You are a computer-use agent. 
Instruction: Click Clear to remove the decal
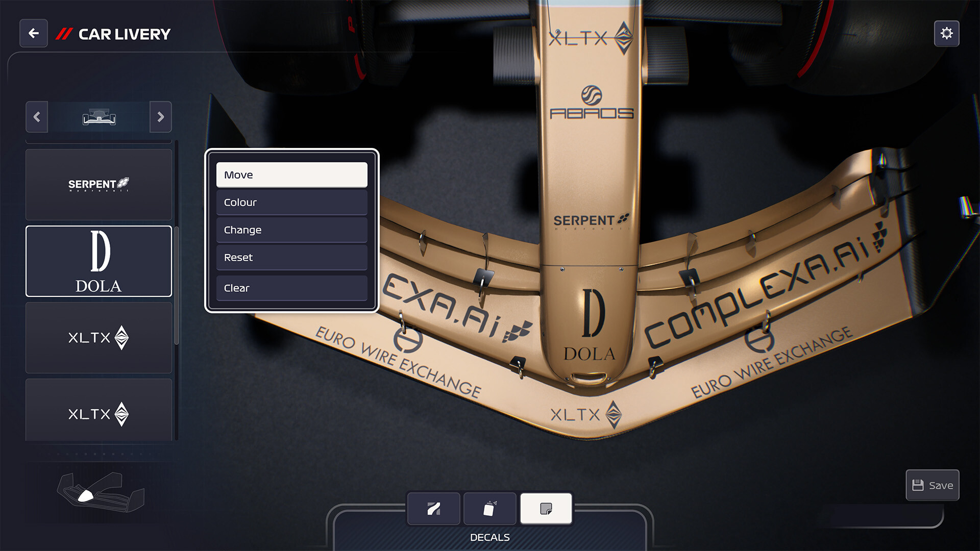pos(291,288)
